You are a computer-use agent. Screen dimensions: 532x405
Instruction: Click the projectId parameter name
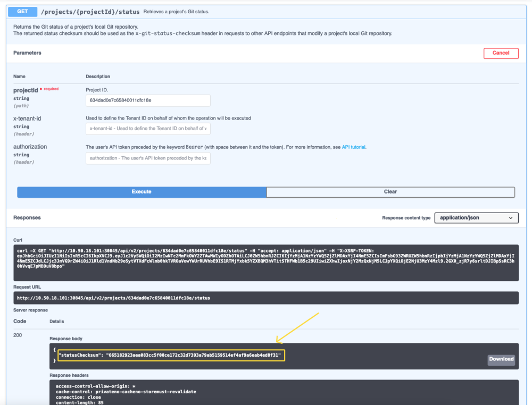[x=26, y=90]
